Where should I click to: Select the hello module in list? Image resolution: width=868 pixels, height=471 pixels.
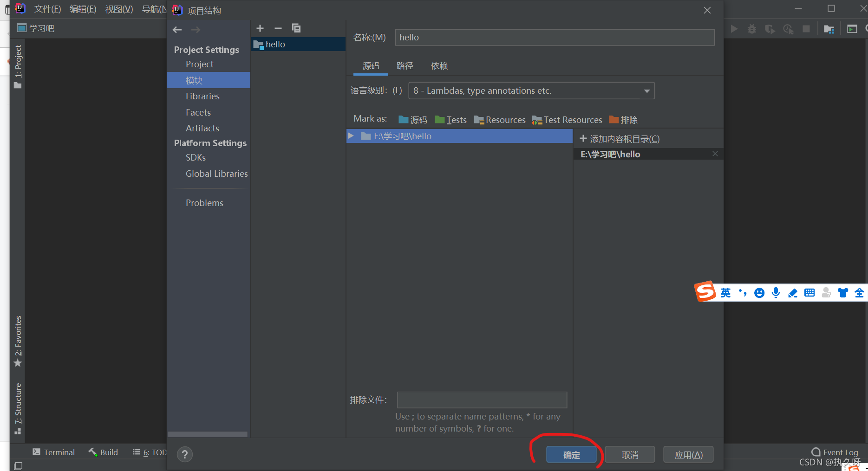coord(275,44)
